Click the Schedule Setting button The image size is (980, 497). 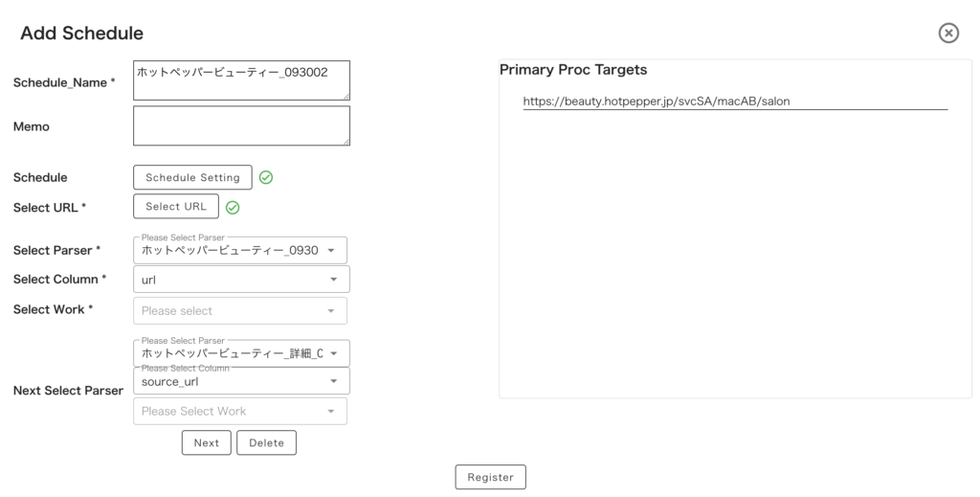click(192, 177)
